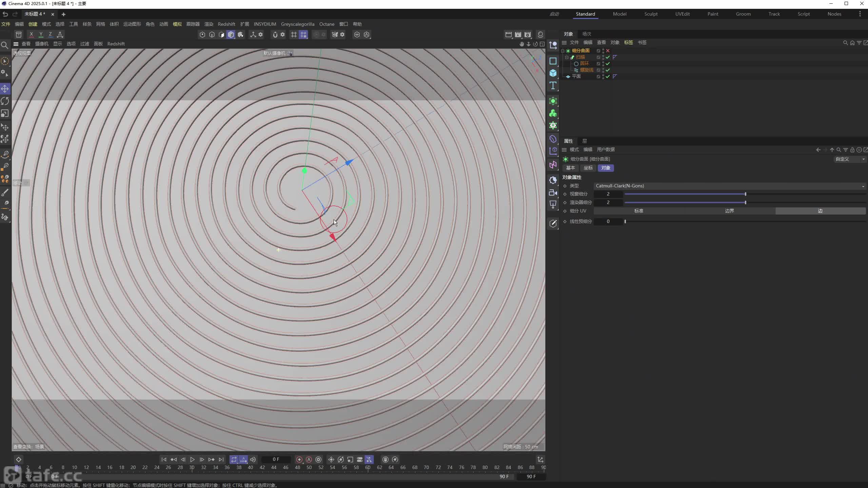Screen dimensions: 868x488
Task: Select 边界 for 细分 UV
Action: coord(729,211)
